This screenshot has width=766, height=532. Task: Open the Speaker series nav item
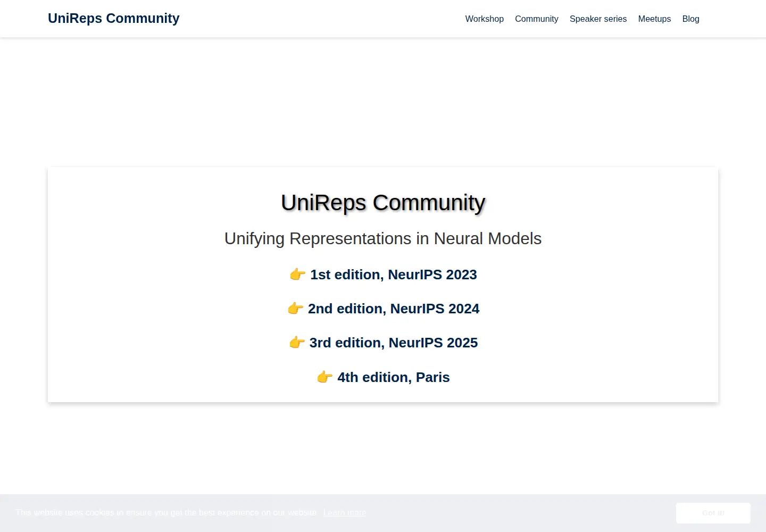pyautogui.click(x=598, y=19)
